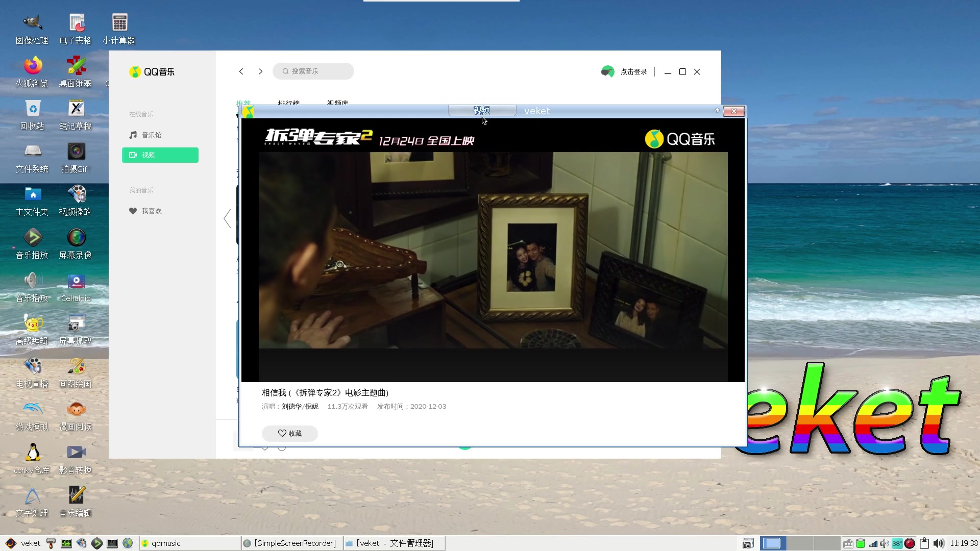Switch to SimpleScreenRecorder taskbar window
Viewport: 980px width, 551px height.
coord(291,543)
